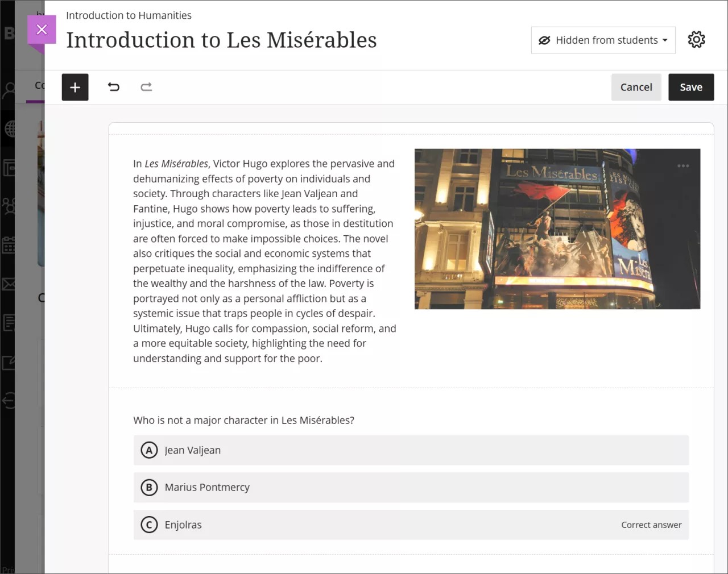Click the Les Misérables theater photo

click(x=557, y=228)
